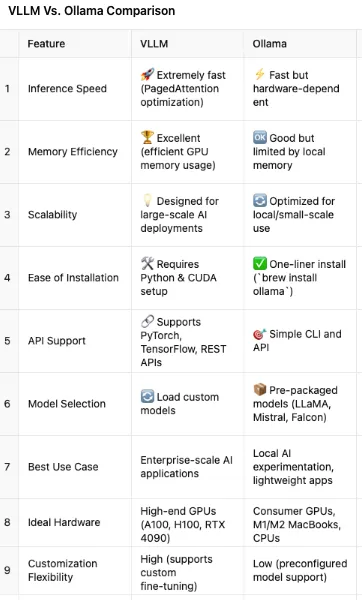Click the light bulb emoji in Scalability row

tap(147, 200)
